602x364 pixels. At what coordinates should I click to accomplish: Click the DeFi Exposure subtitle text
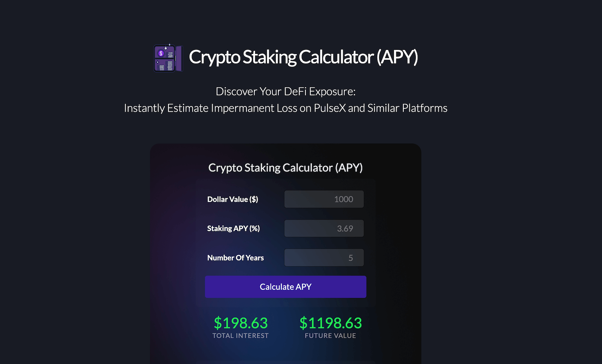285,91
